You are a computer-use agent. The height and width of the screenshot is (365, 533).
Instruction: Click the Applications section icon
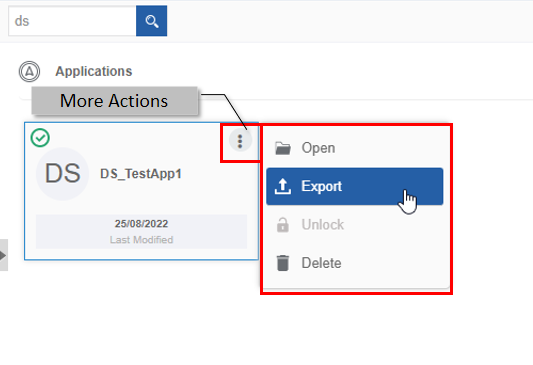[29, 71]
